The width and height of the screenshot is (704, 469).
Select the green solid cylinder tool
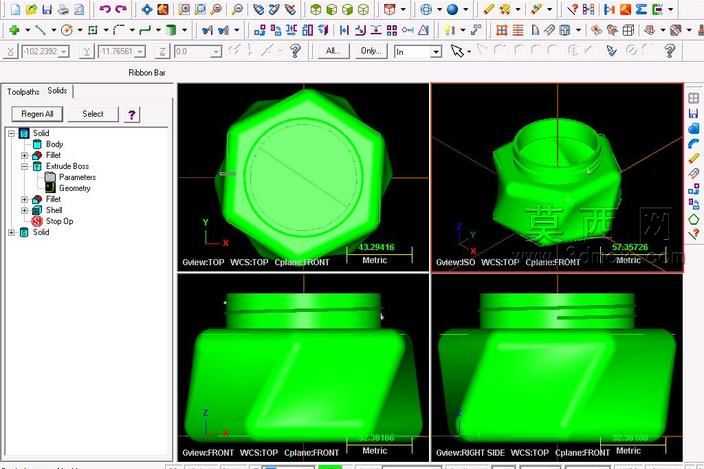point(171,30)
